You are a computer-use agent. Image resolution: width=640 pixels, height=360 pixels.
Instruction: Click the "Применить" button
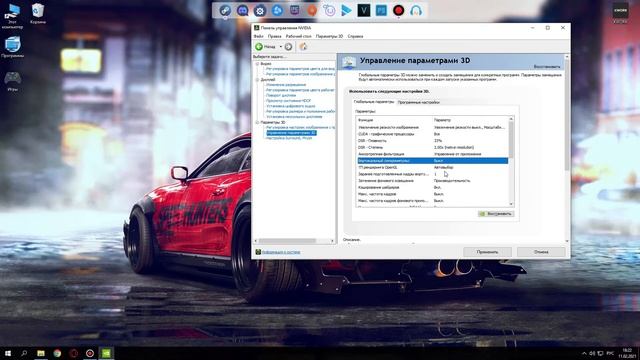[487, 252]
